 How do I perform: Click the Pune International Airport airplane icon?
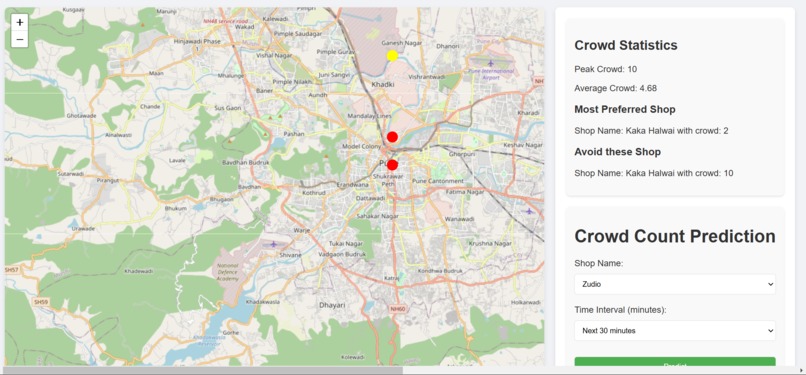490,63
